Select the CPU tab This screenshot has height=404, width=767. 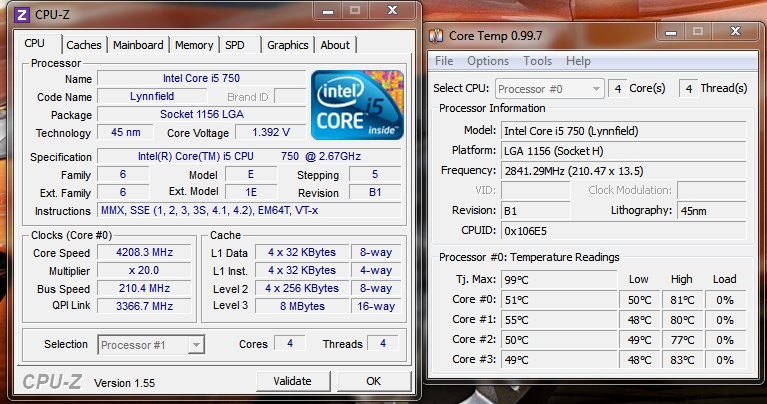pos(35,43)
